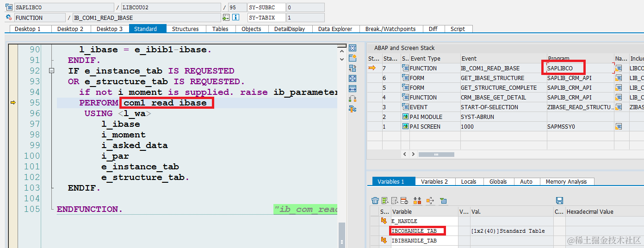The image size is (644, 248).
Task: Click the remove-row icon with red minus
Action: click(x=404, y=200)
